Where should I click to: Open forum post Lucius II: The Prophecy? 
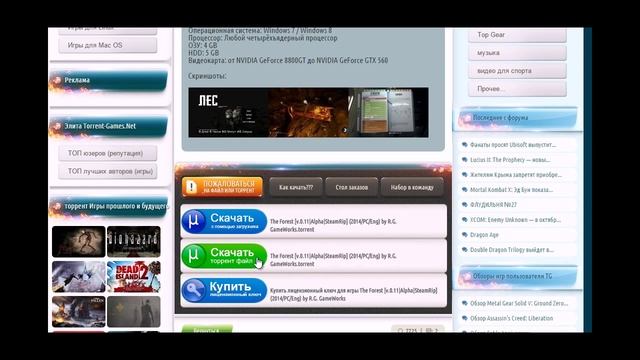tap(510, 160)
